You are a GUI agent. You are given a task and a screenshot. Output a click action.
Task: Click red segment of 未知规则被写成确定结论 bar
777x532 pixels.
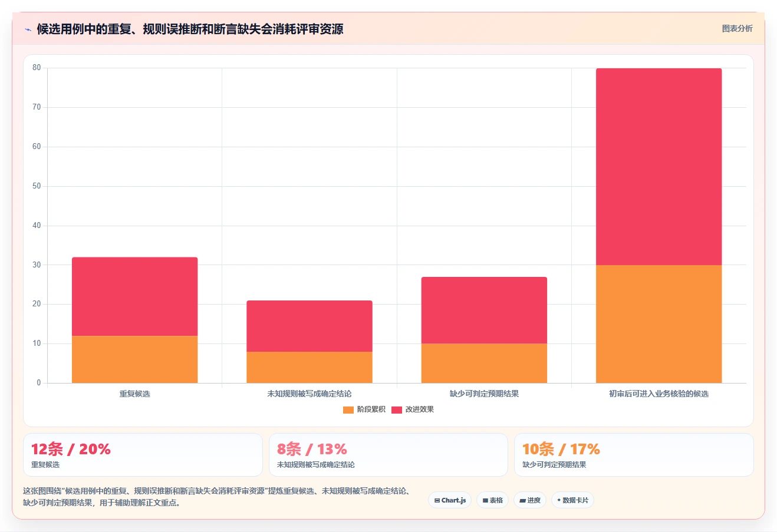pos(310,326)
